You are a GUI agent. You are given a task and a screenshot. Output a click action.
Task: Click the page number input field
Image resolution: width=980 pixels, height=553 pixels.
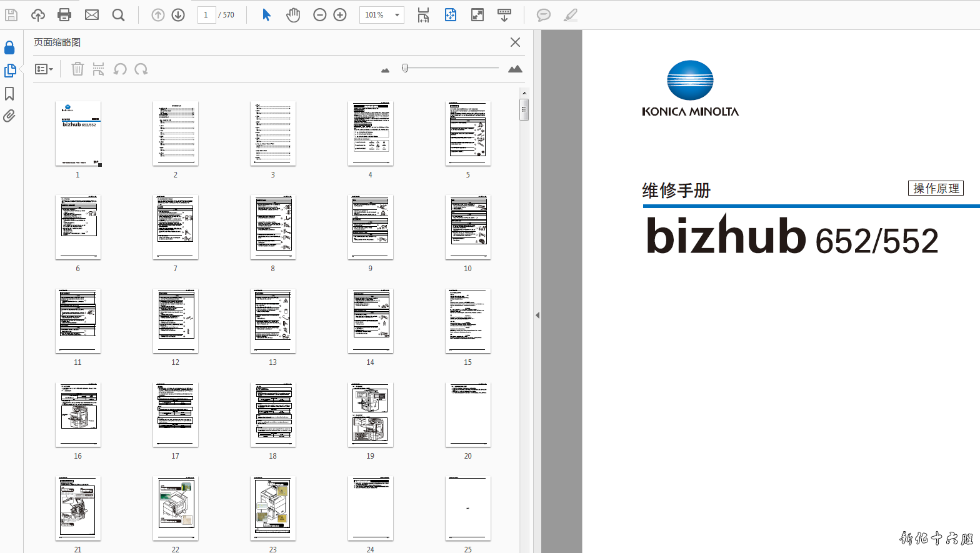pyautogui.click(x=206, y=15)
